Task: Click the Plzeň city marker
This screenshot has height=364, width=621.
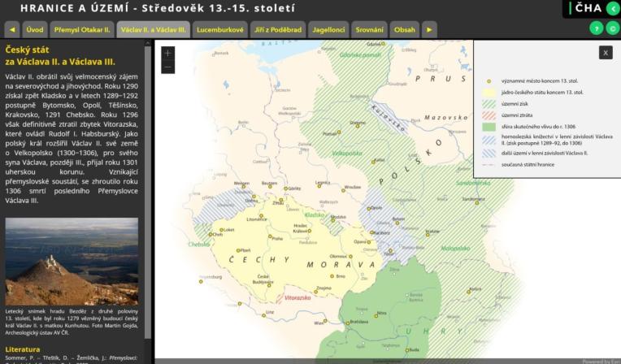Action: 238,251
